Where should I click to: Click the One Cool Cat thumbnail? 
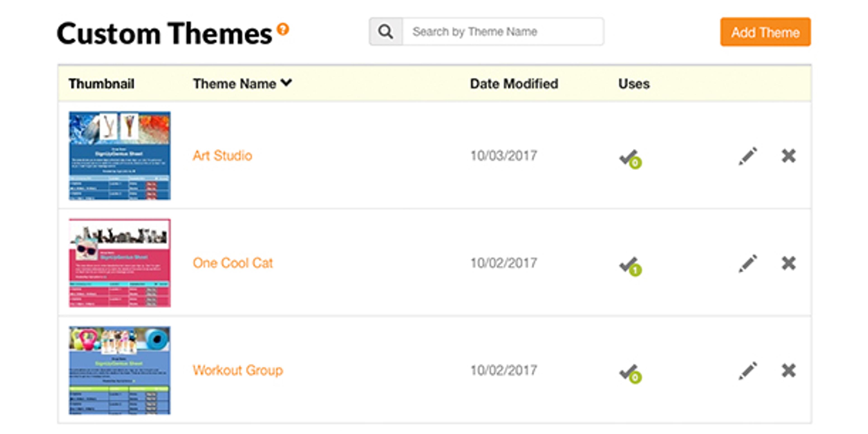pos(120,263)
